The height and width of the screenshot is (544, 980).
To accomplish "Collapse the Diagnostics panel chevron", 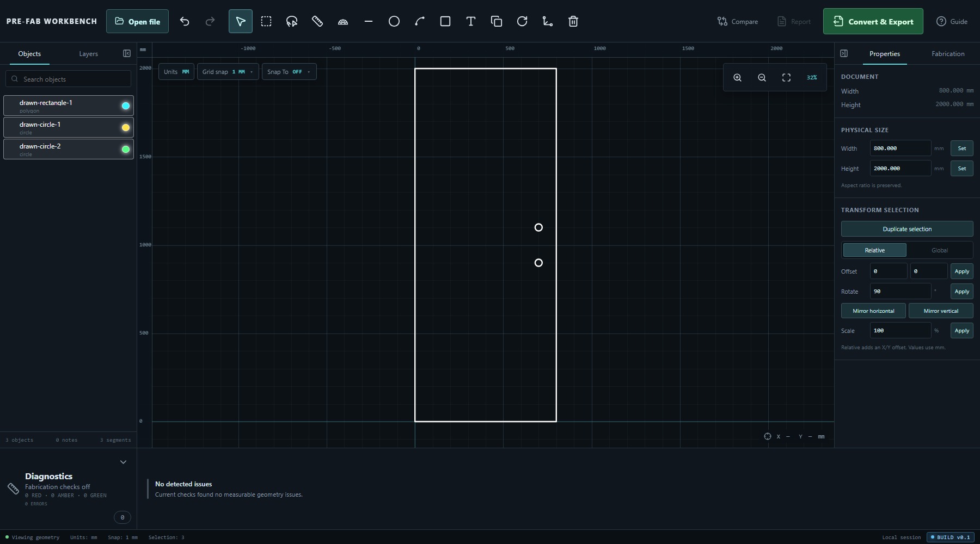I will tap(123, 462).
